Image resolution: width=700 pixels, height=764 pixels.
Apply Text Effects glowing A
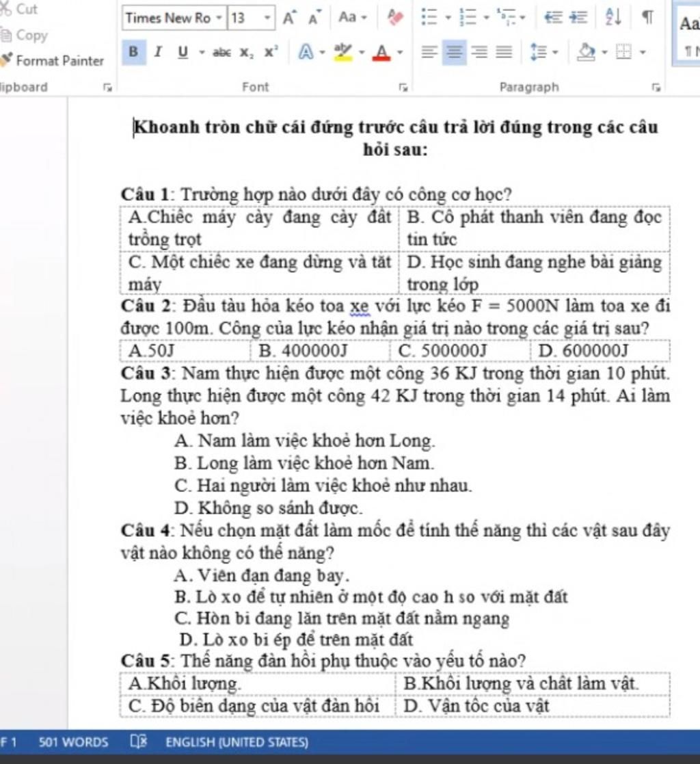306,52
